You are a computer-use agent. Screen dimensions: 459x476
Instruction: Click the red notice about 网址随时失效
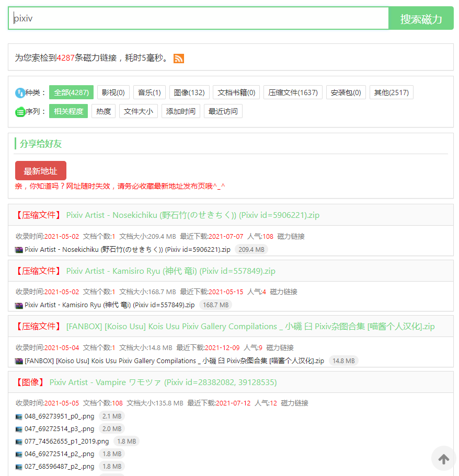[120, 186]
